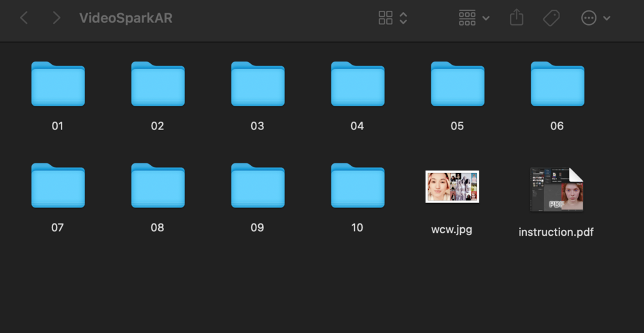This screenshot has width=644, height=333.
Task: Expand the grouping dropdown chevron
Action: point(486,18)
